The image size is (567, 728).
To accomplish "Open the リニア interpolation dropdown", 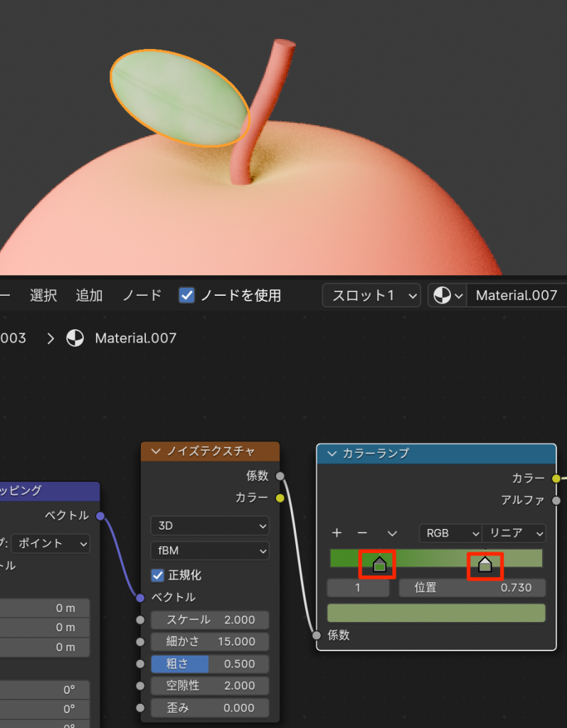I will [514, 533].
